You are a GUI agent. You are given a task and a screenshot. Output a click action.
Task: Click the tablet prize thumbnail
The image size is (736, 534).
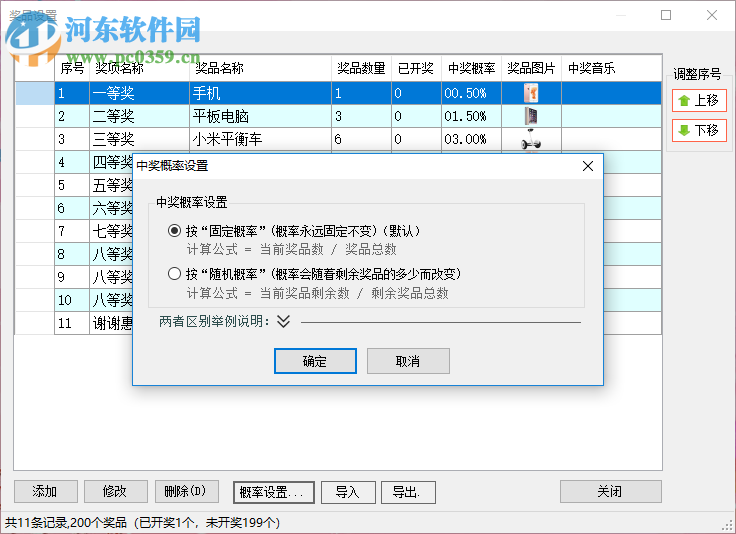click(x=531, y=116)
